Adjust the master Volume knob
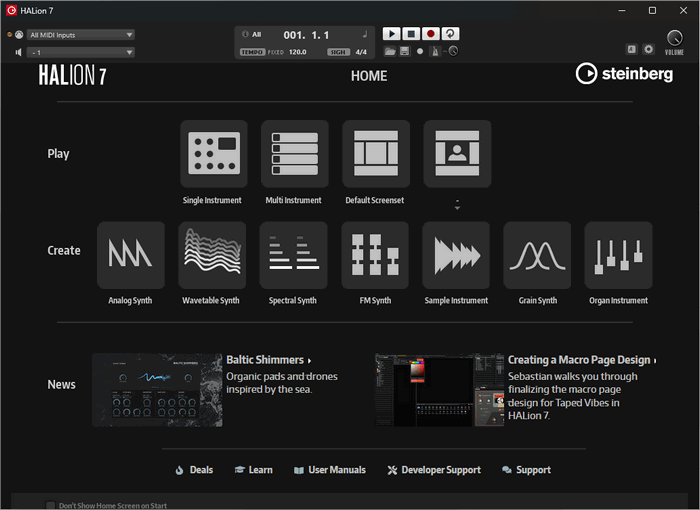 (674, 38)
